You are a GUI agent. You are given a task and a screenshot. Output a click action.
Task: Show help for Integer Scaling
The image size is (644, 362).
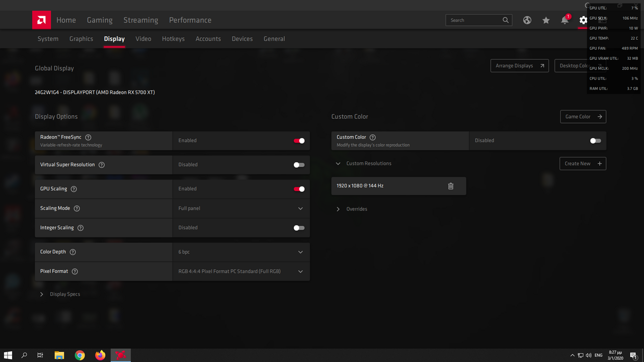click(80, 228)
